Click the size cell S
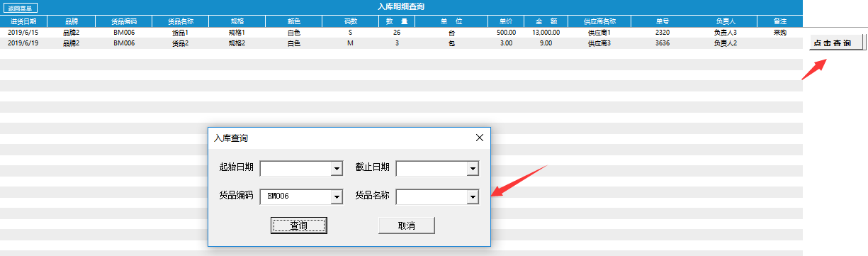This screenshot has width=868, height=256. 350,33
